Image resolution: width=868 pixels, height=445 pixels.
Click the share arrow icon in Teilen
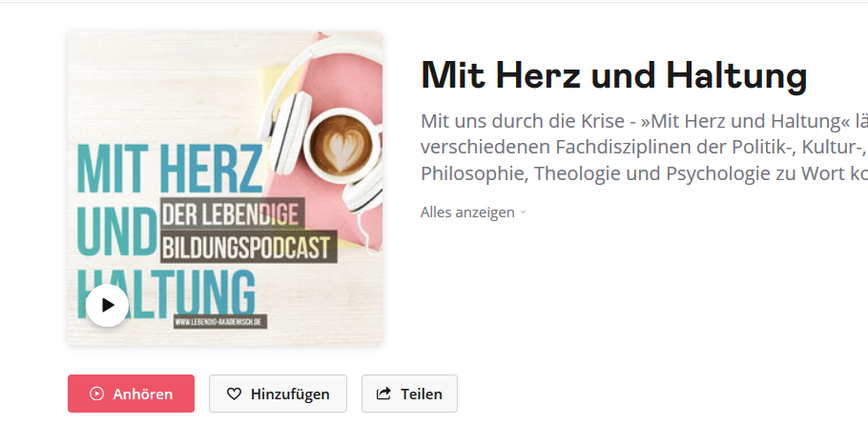[x=383, y=394]
